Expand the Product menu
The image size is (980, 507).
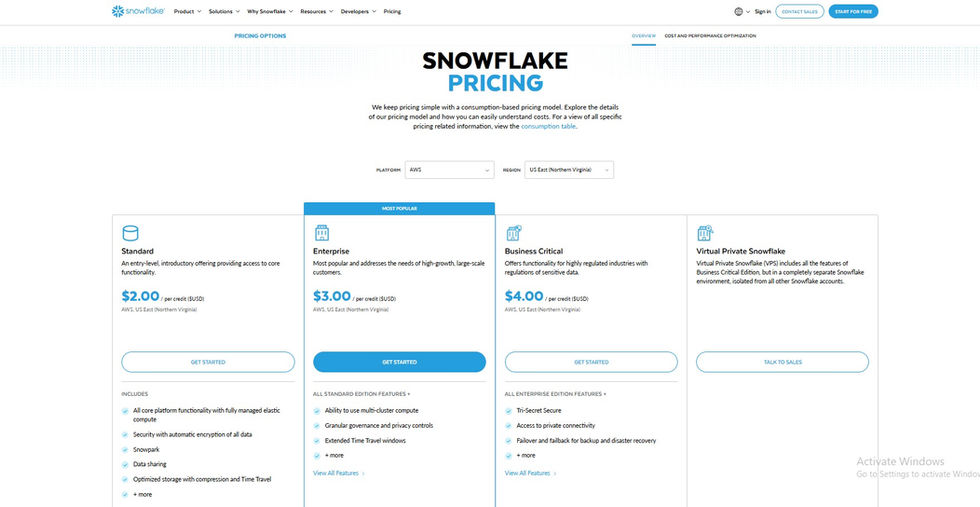pos(187,11)
